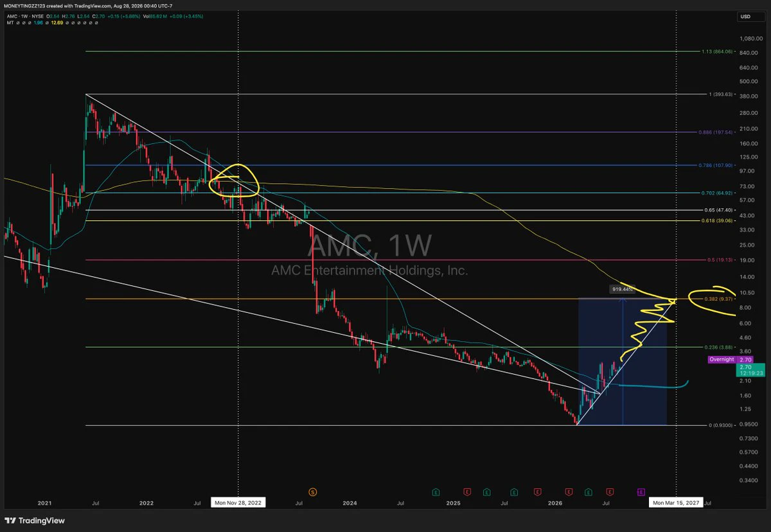Select the 0.786 (107.90) Fibonacci label
This screenshot has height=532, width=771.
[716, 165]
